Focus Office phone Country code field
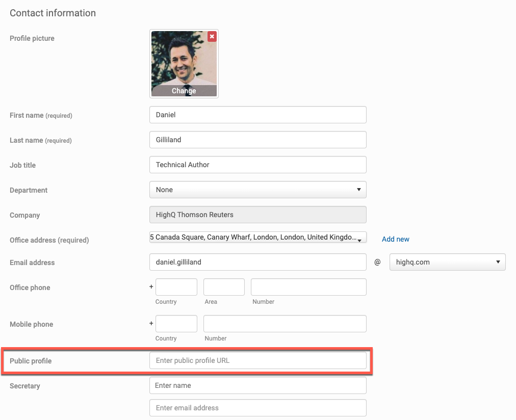This screenshot has height=420, width=516. 176,287
